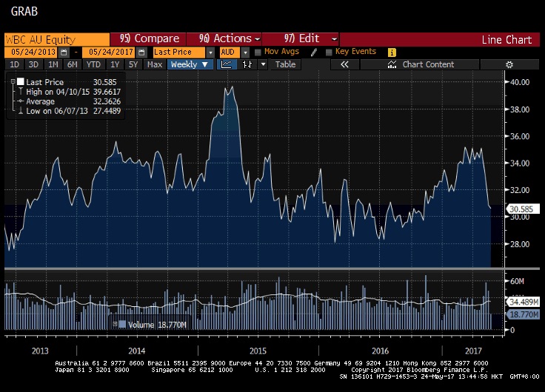Image resolution: width=545 pixels, height=392 pixels.
Task: Select the line chart type icon
Action: (228, 64)
